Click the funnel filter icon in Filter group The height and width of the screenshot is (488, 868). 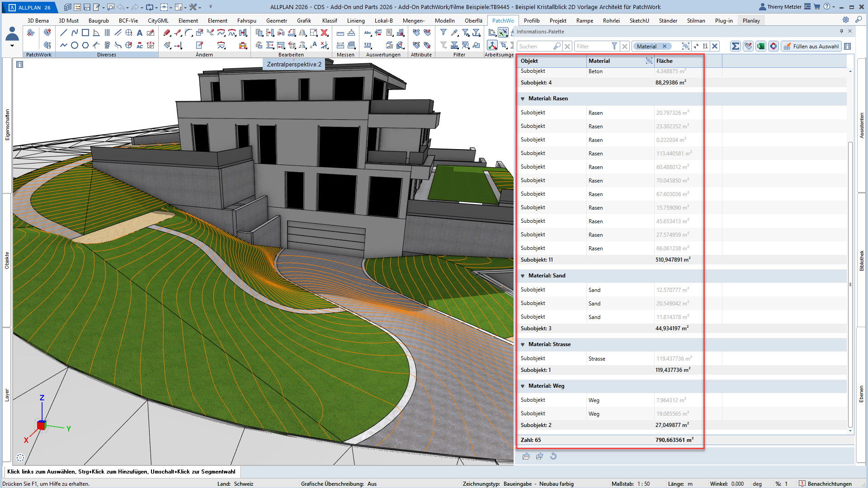(x=443, y=33)
